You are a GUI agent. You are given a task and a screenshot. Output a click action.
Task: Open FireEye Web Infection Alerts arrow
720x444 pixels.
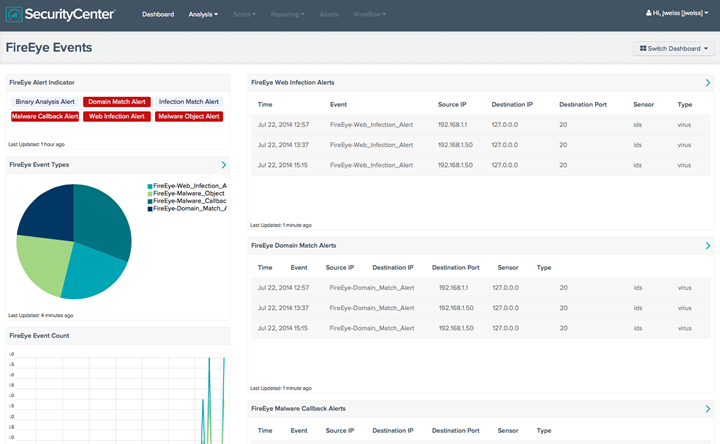(708, 83)
